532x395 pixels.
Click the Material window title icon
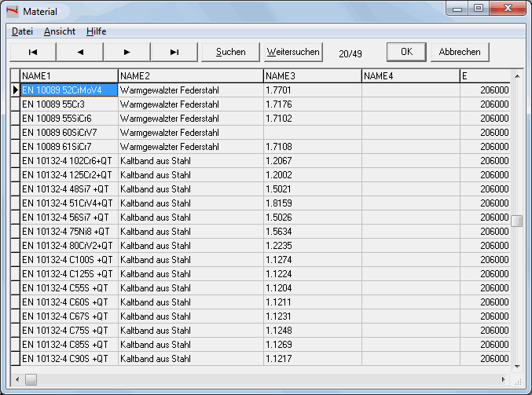pyautogui.click(x=12, y=12)
